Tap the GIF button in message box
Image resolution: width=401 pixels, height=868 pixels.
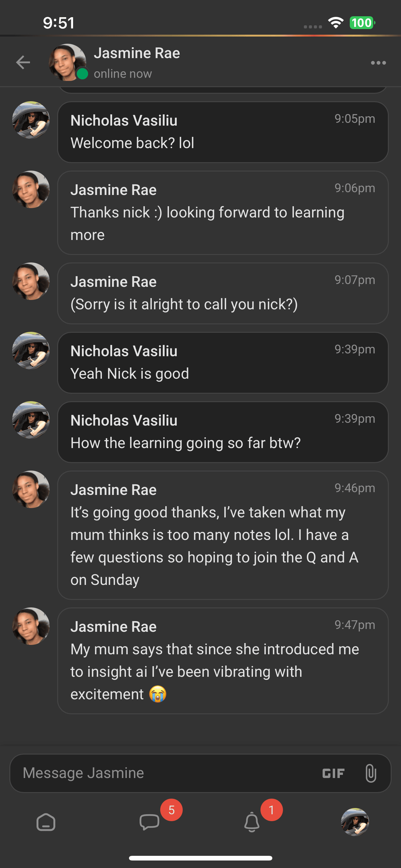pos(333,773)
